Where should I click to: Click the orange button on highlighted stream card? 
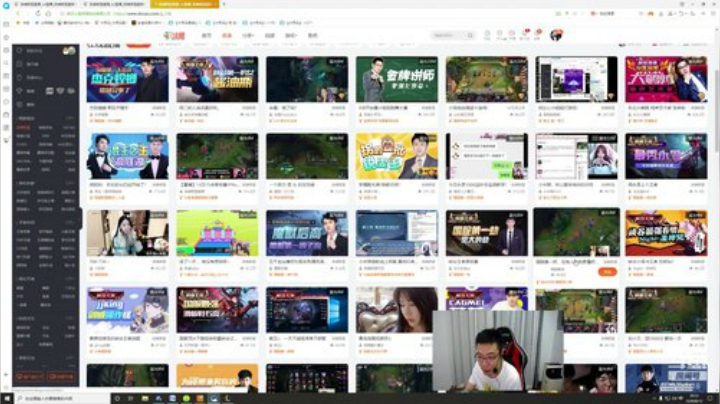click(x=607, y=272)
